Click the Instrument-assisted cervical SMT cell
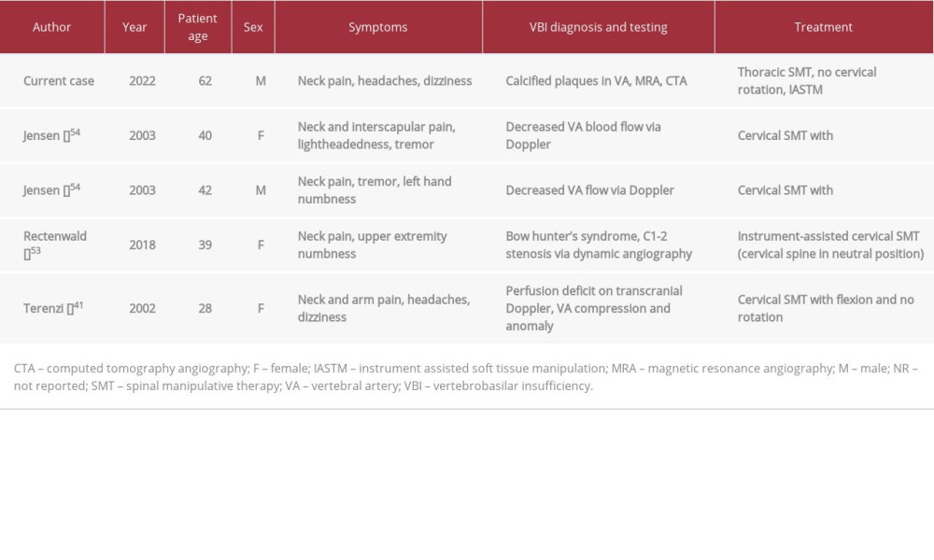The width and height of the screenshot is (934, 560). [830, 245]
